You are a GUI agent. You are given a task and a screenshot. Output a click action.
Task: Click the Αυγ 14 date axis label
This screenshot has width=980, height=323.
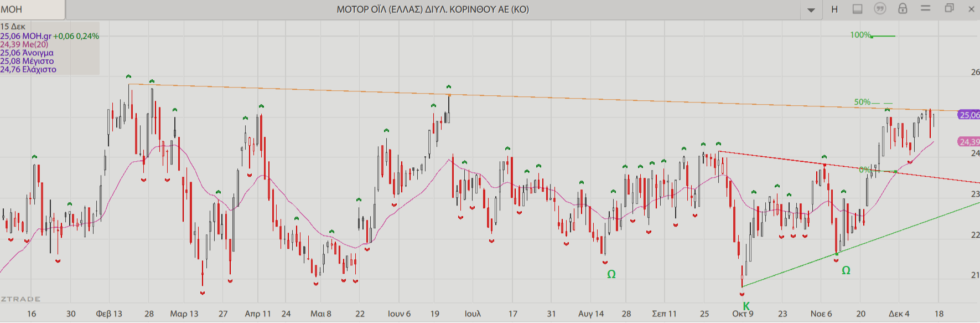coord(591,314)
